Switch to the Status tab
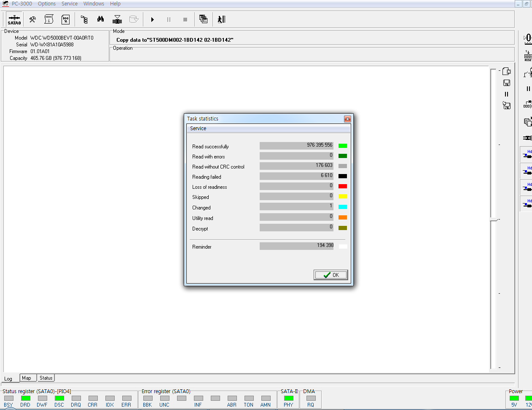The image size is (532, 410). 46,378
